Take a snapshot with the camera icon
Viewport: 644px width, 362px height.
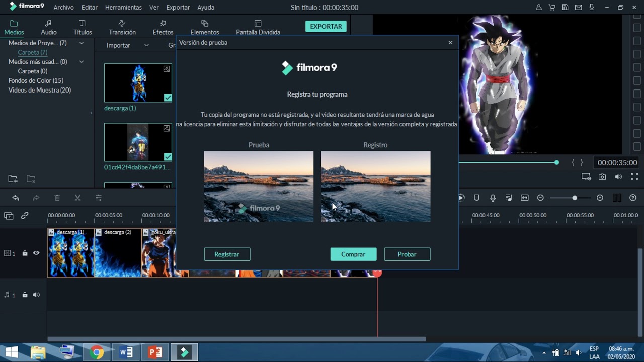[x=602, y=177]
